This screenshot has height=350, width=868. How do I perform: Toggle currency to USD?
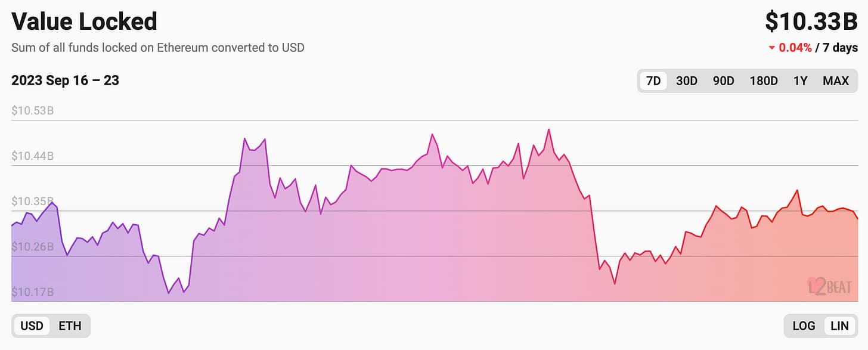click(x=32, y=326)
